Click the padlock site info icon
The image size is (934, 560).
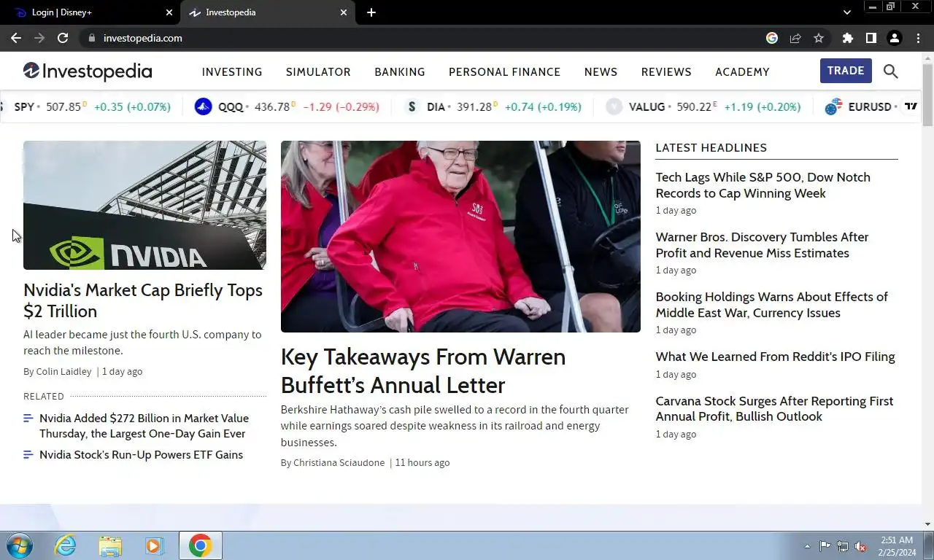91,38
